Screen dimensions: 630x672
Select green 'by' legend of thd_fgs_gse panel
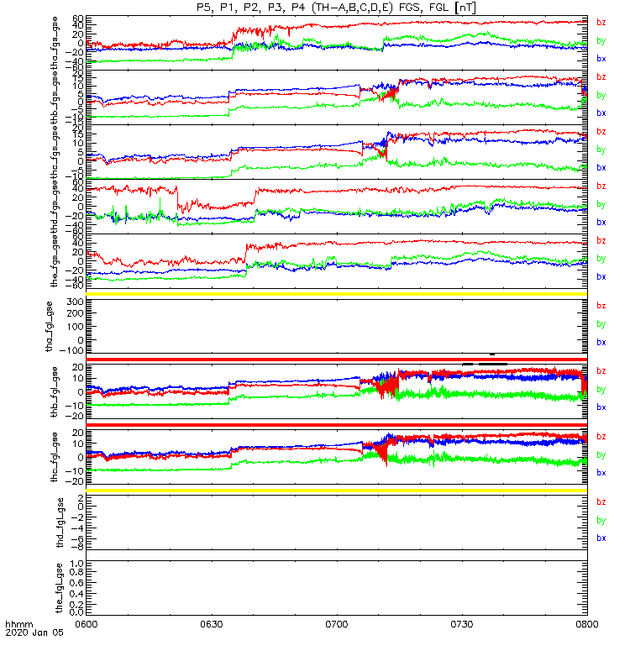(601, 204)
